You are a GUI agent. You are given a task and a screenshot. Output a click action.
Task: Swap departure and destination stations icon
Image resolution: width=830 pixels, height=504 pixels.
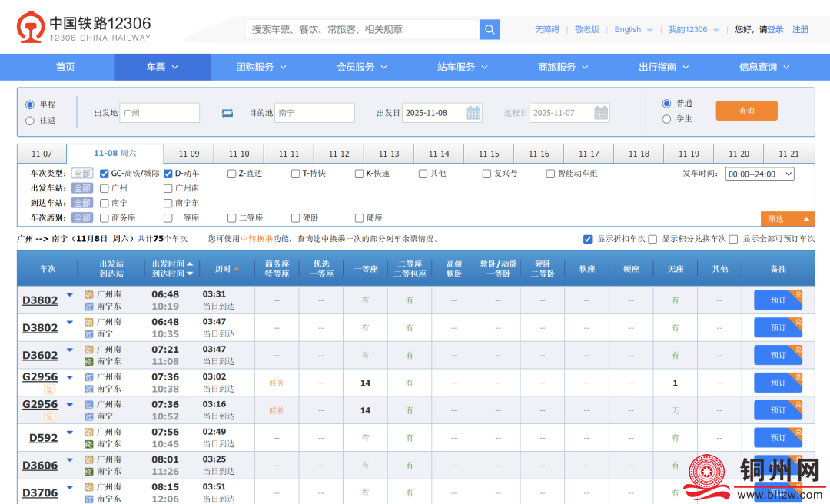pos(227,113)
